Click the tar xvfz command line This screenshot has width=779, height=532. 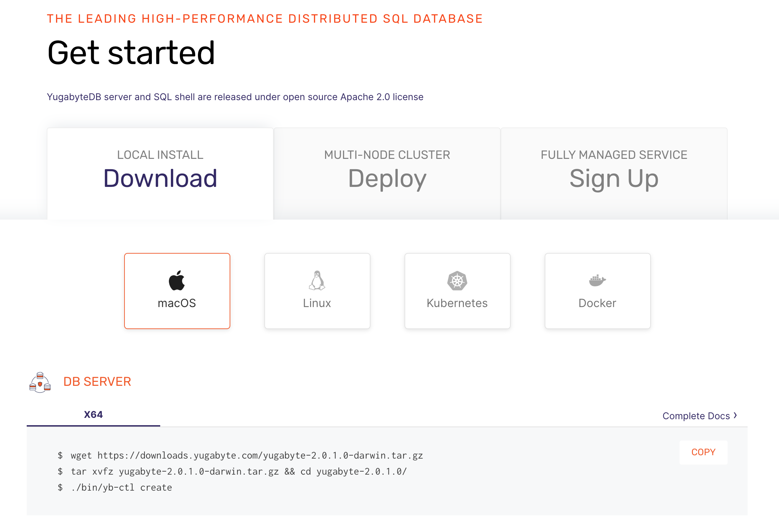pos(238,471)
